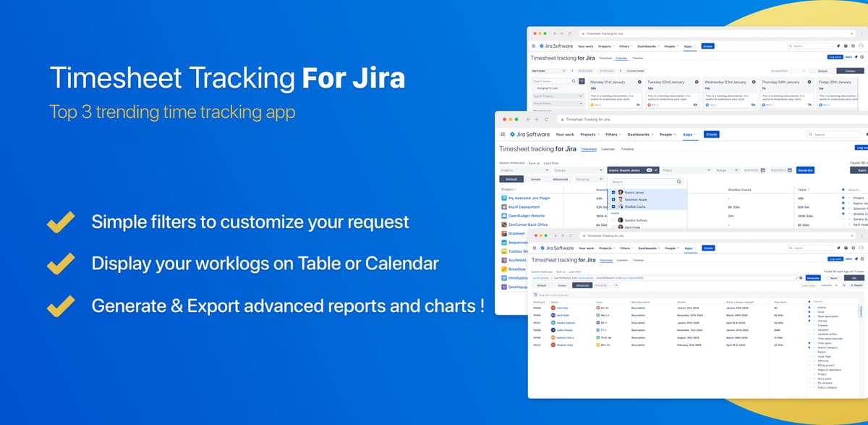
Task: Click the ZenConnel Back Office project icon
Action: 503,225
